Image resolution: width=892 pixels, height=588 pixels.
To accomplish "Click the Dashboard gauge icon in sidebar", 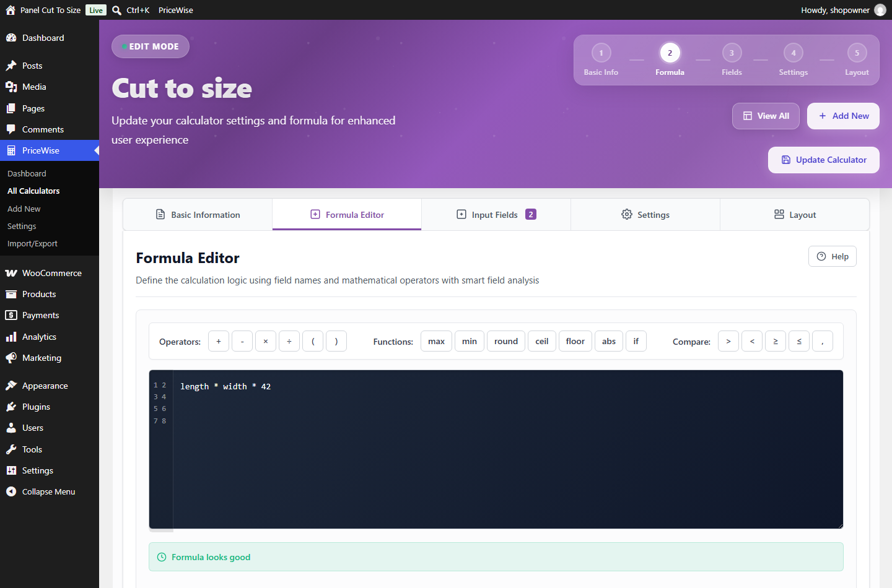I will 11,38.
